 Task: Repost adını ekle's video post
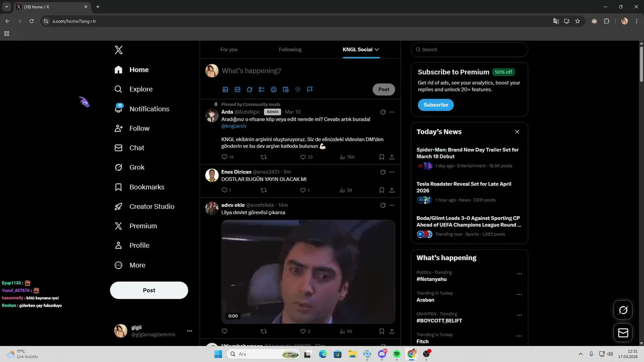click(x=264, y=331)
